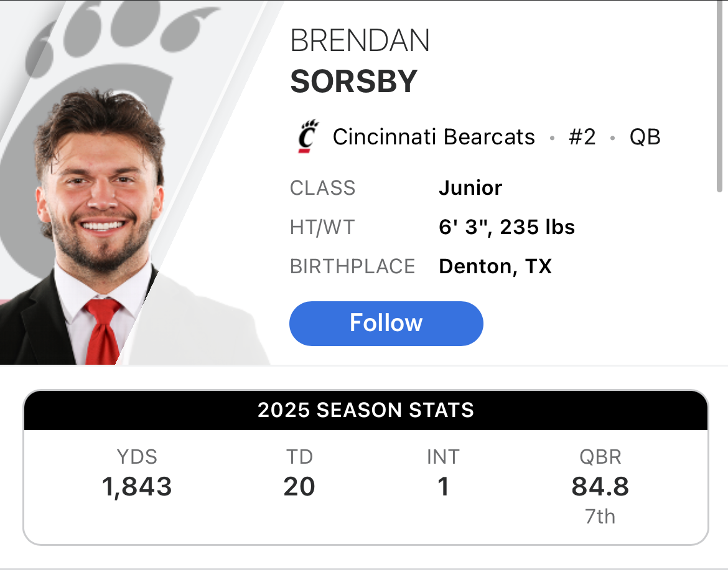
Task: Click the #2 jersey number
Action: coord(582,137)
